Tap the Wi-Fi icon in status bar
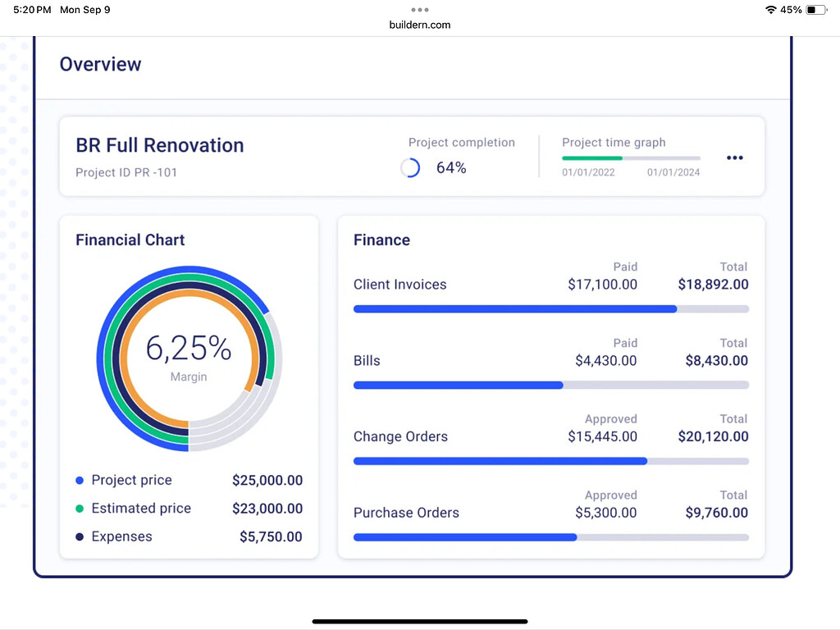This screenshot has width=840, height=630. [770, 10]
